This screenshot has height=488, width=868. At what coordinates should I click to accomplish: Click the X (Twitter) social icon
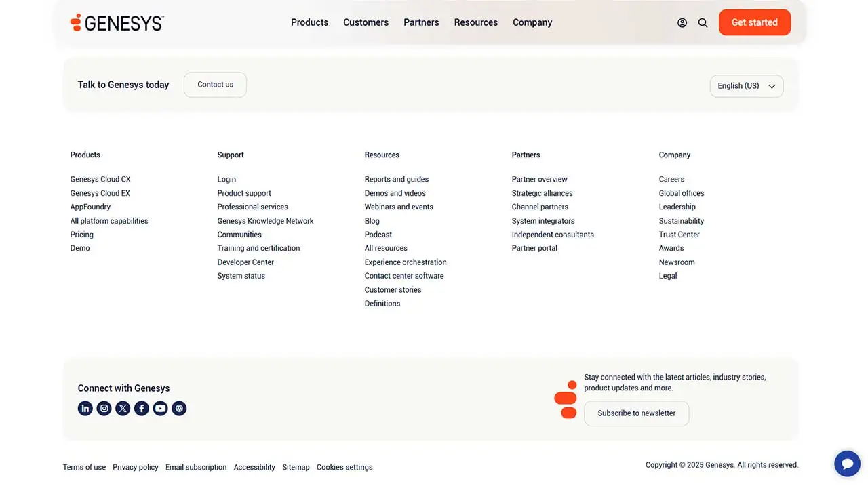click(123, 409)
